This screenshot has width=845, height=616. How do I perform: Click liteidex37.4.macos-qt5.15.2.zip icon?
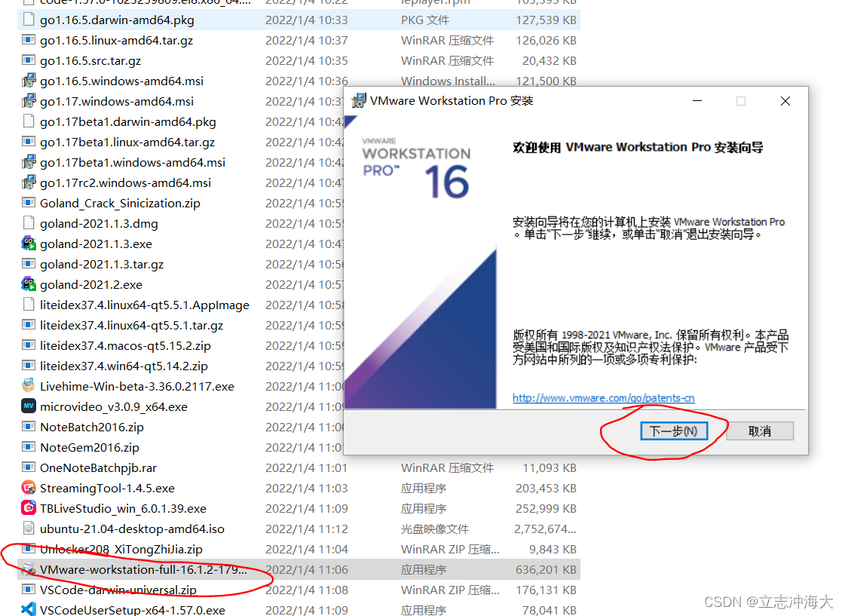pyautogui.click(x=29, y=345)
